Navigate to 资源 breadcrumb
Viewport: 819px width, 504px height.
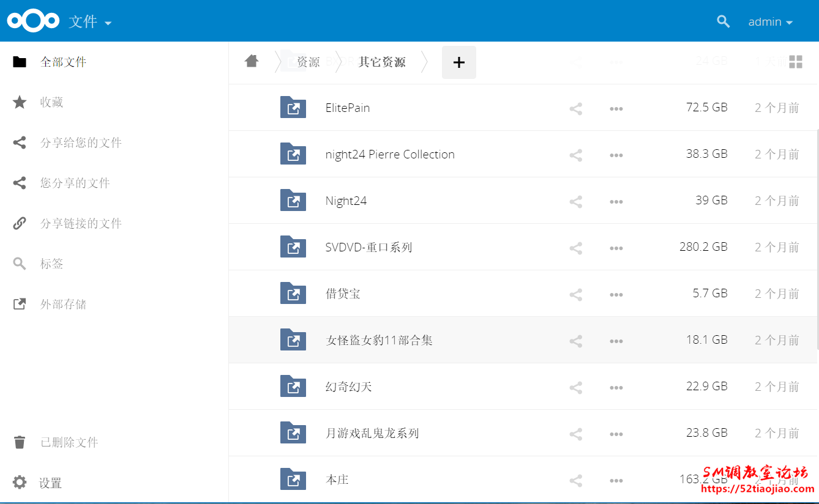pos(309,62)
